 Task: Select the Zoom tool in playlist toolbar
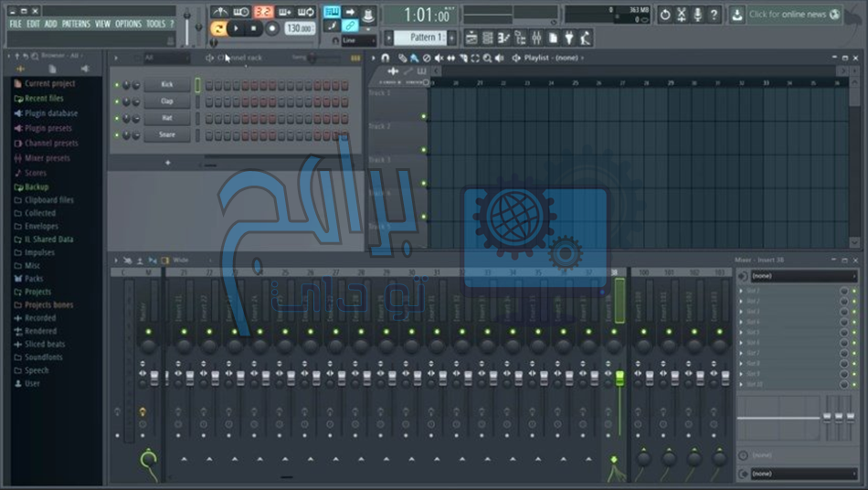487,58
